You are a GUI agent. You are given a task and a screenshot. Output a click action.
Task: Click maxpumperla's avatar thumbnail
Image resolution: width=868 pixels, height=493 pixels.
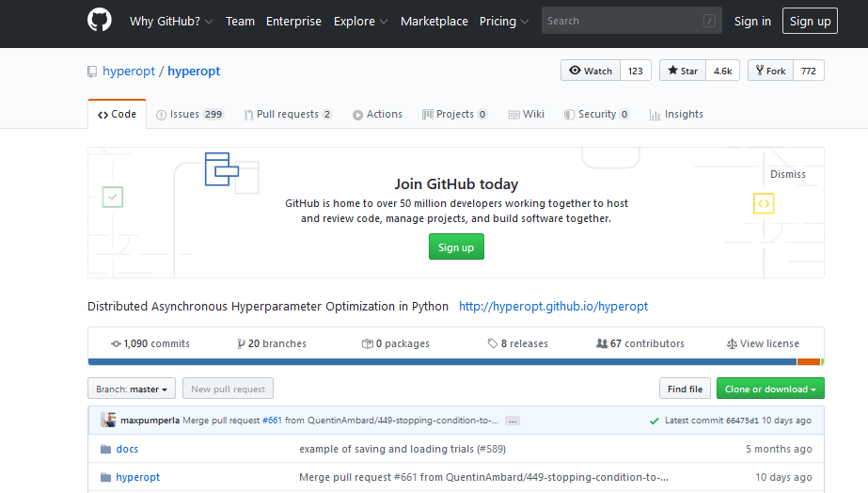[x=109, y=420]
